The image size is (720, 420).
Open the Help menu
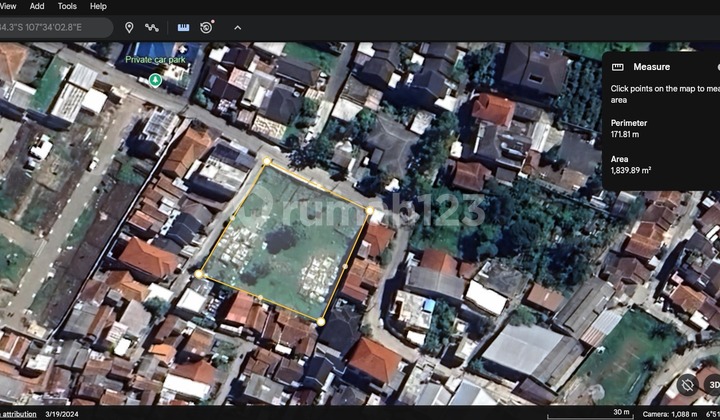click(98, 6)
